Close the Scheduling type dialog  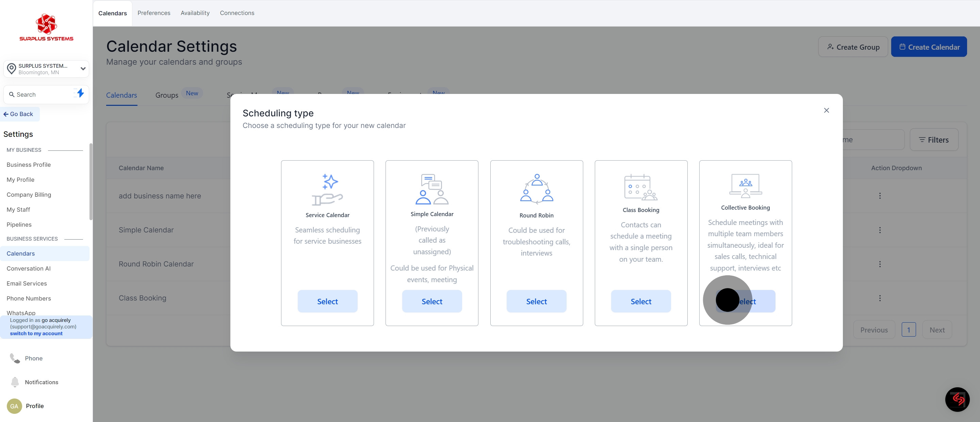pyautogui.click(x=826, y=110)
